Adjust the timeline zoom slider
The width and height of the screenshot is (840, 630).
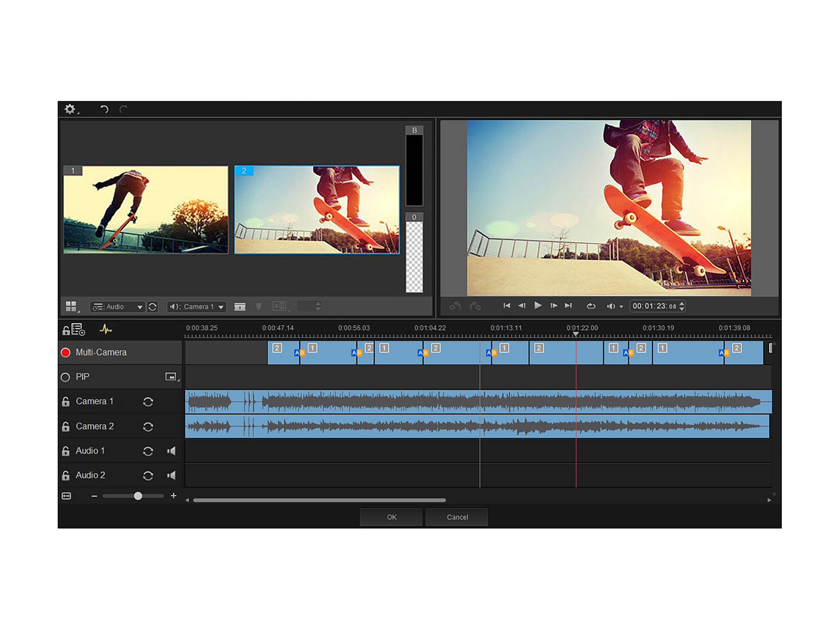point(138,496)
